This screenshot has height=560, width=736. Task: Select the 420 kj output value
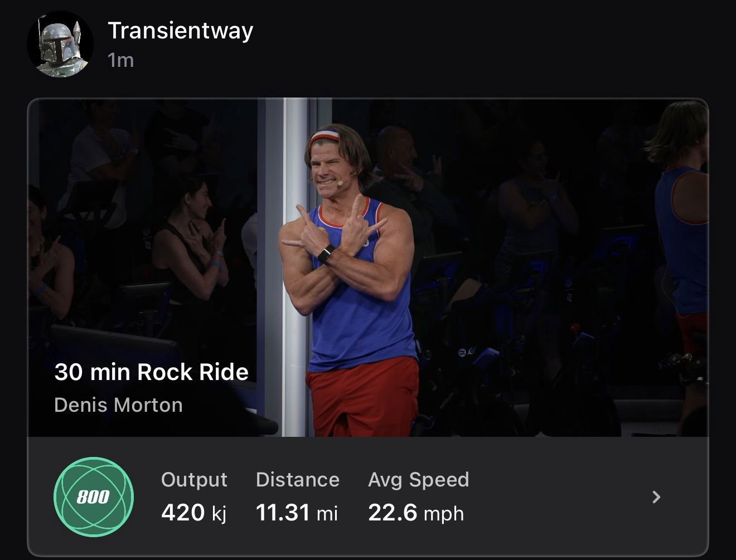click(x=194, y=512)
